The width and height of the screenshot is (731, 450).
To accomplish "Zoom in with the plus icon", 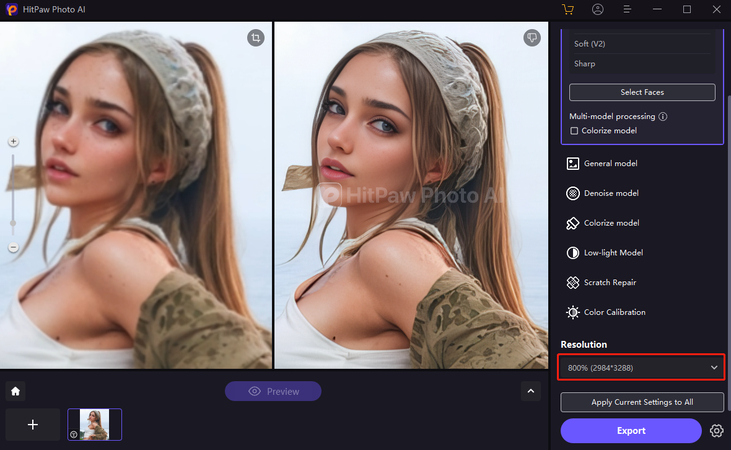I will coord(14,141).
